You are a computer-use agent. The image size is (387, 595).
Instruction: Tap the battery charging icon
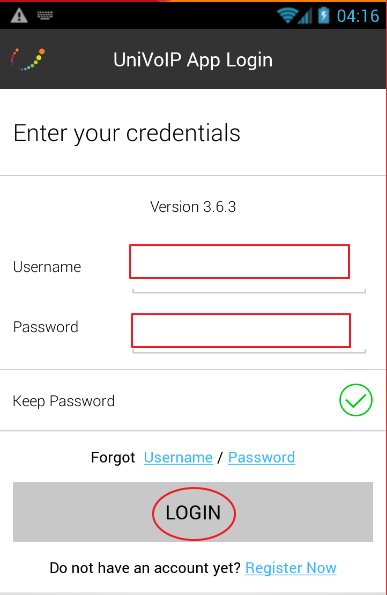tap(324, 16)
